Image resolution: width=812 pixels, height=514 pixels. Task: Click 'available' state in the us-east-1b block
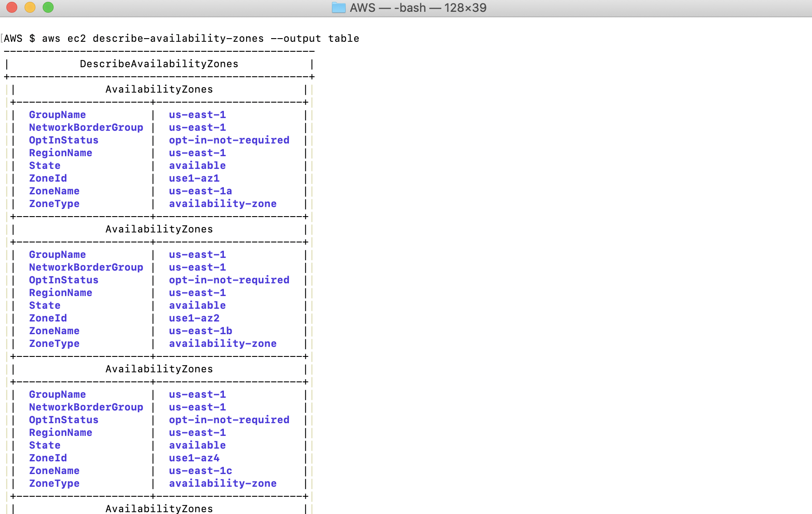(x=197, y=306)
